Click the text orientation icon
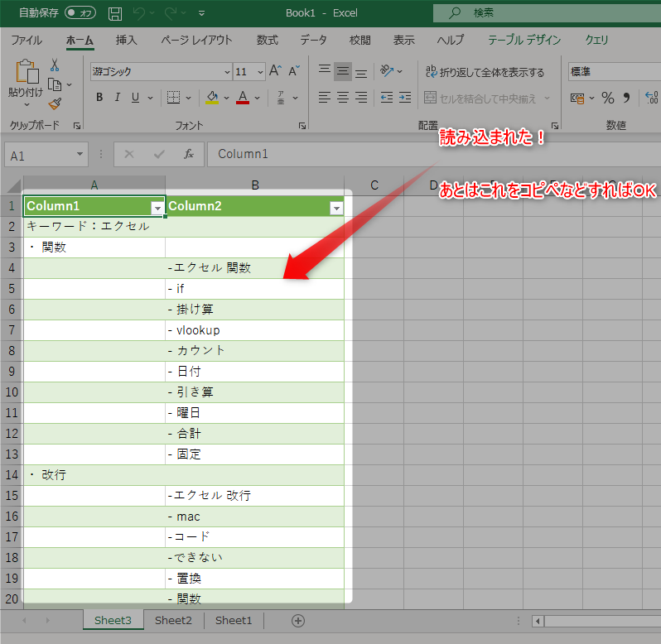This screenshot has height=644, width=661. pos(387,70)
